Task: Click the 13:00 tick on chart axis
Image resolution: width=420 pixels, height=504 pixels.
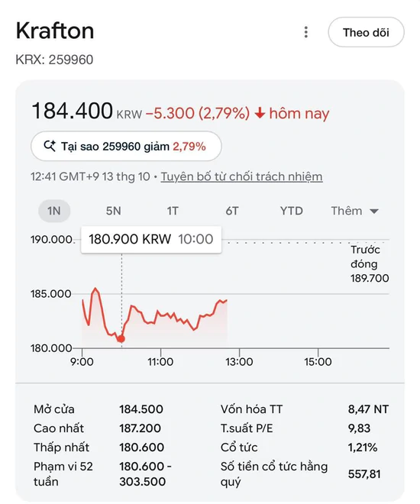Action: (x=239, y=362)
